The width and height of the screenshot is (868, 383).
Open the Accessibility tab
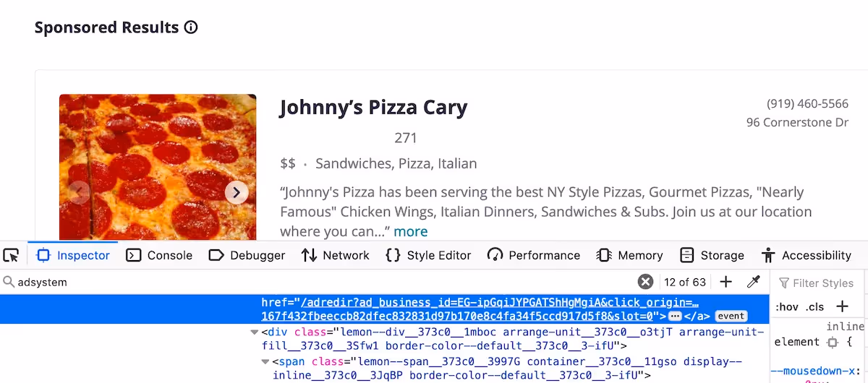tap(807, 255)
